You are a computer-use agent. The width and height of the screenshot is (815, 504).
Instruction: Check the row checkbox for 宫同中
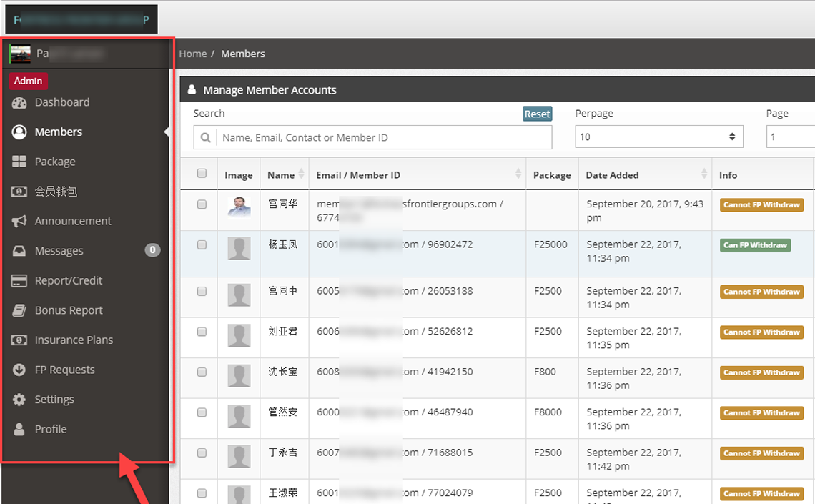(x=202, y=292)
